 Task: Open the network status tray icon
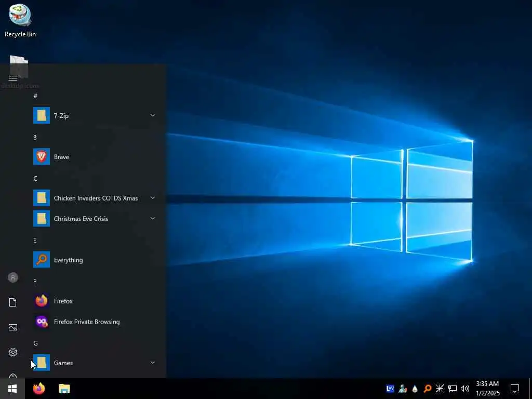(453, 389)
